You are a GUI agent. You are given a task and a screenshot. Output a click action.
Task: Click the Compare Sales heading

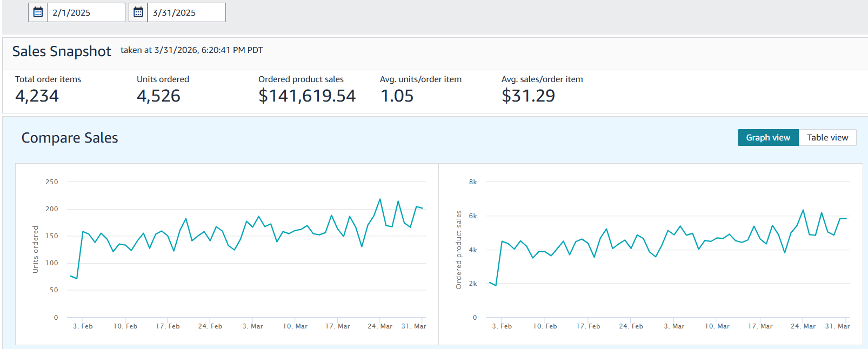tap(70, 138)
